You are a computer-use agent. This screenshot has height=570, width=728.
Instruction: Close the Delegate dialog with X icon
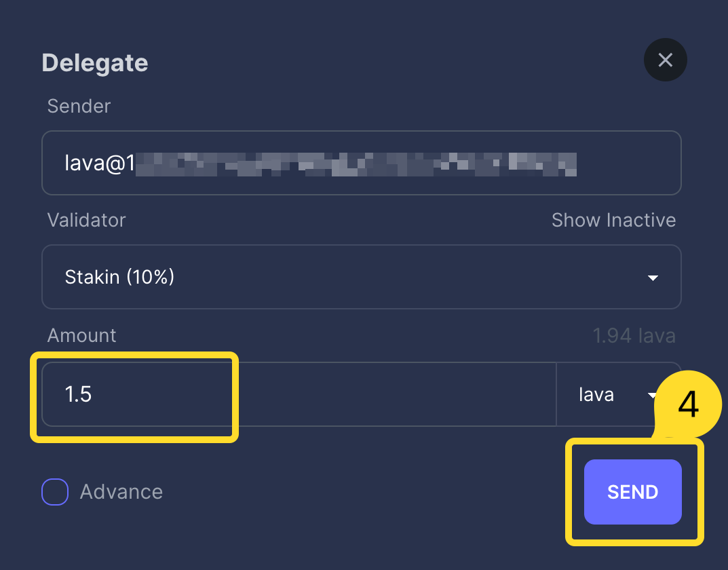(x=665, y=60)
